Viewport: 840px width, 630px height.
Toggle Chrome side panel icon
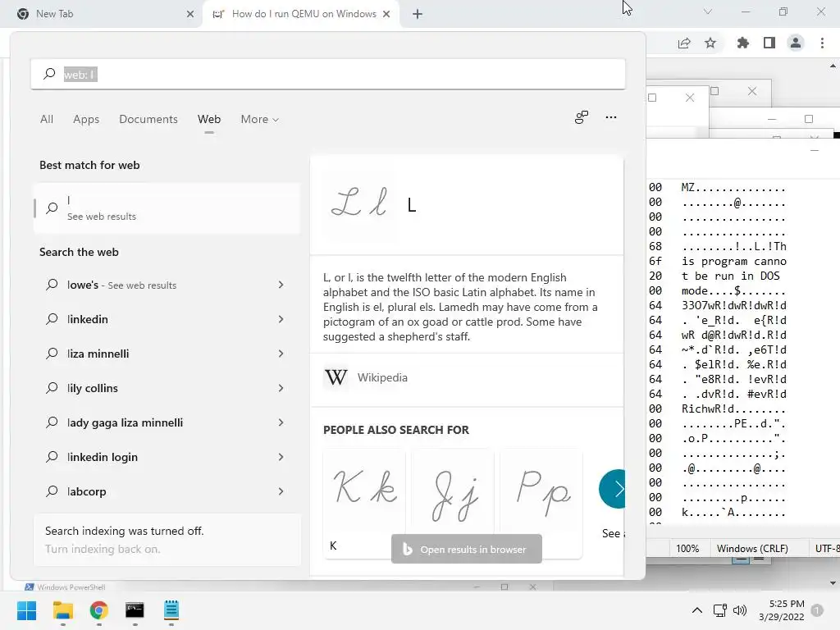point(769,43)
